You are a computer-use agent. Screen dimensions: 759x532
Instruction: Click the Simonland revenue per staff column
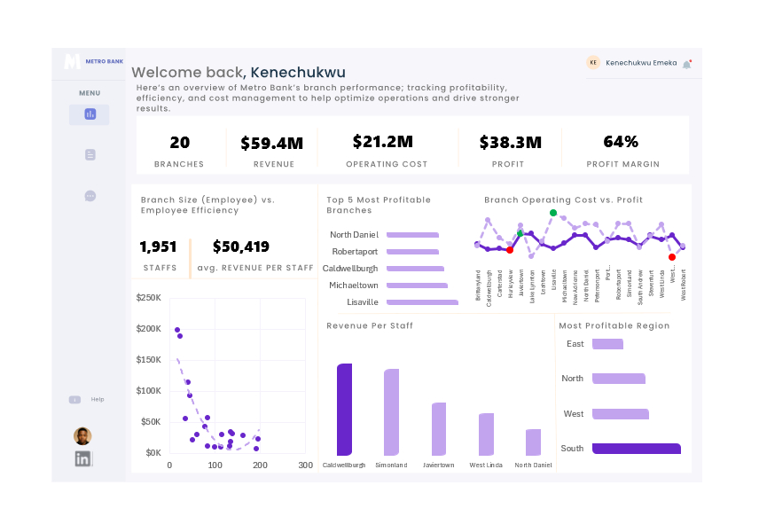click(392, 412)
